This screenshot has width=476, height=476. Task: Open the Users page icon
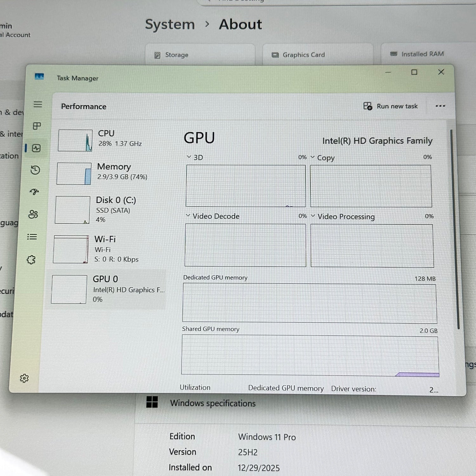(33, 214)
